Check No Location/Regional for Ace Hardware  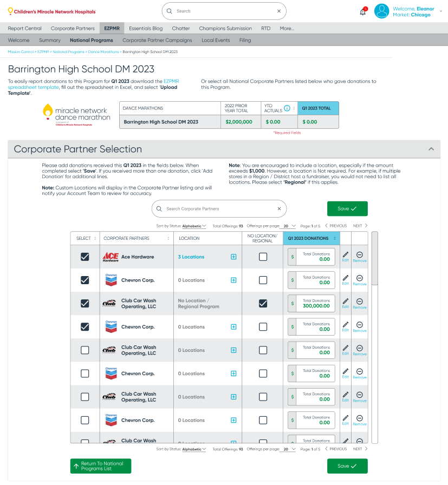[263, 257]
